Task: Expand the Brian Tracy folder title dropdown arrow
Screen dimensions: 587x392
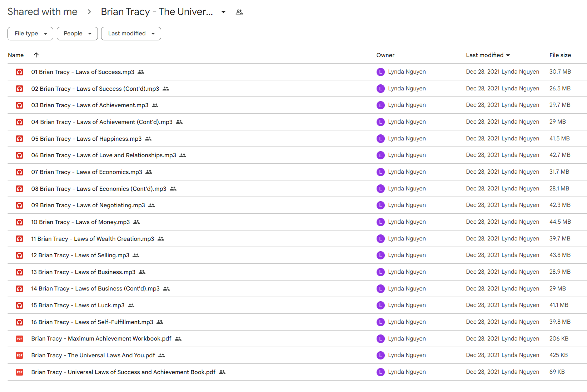Action: coord(224,12)
